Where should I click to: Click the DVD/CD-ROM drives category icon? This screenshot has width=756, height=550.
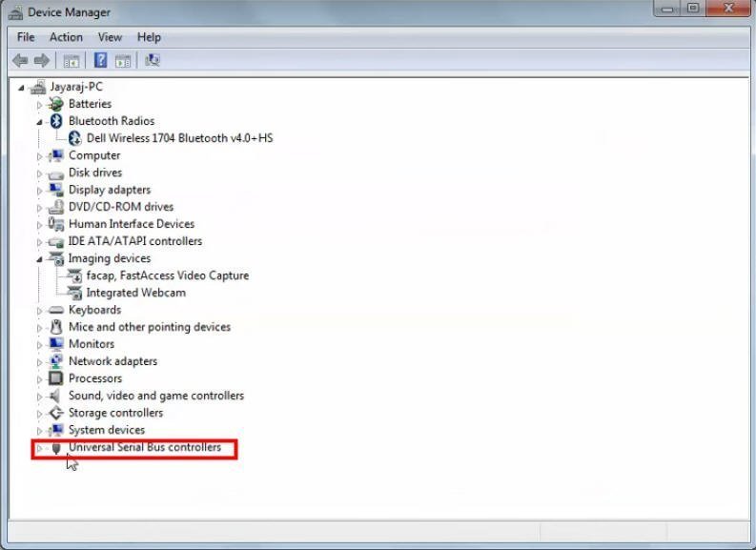[56, 207]
